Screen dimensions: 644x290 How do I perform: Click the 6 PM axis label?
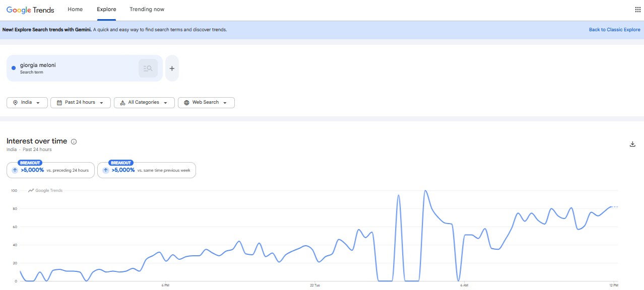(165, 286)
